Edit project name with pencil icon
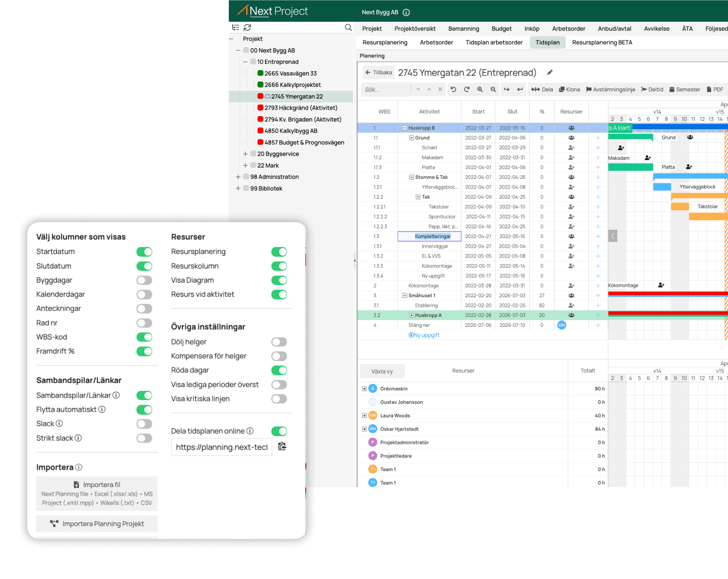728x579 pixels. pos(550,72)
